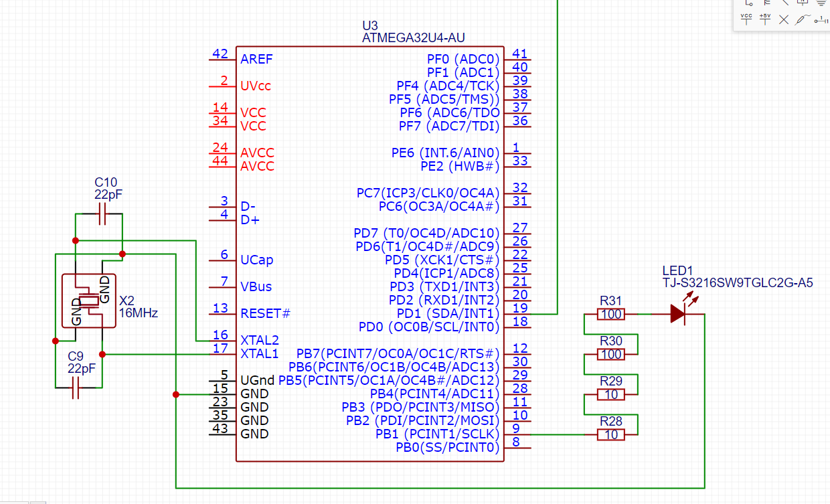Image resolution: width=830 pixels, height=504 pixels.
Task: Select the VCC net flag tool
Action: pos(746,19)
